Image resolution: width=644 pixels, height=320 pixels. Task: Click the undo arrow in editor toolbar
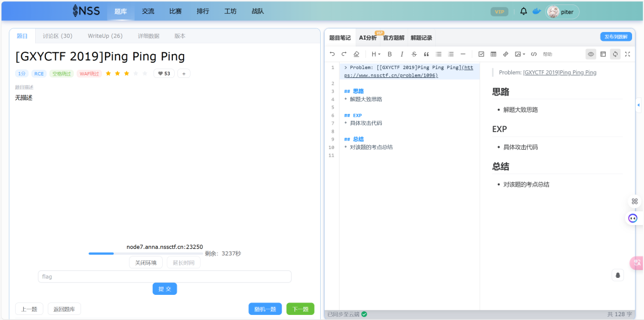click(x=333, y=54)
